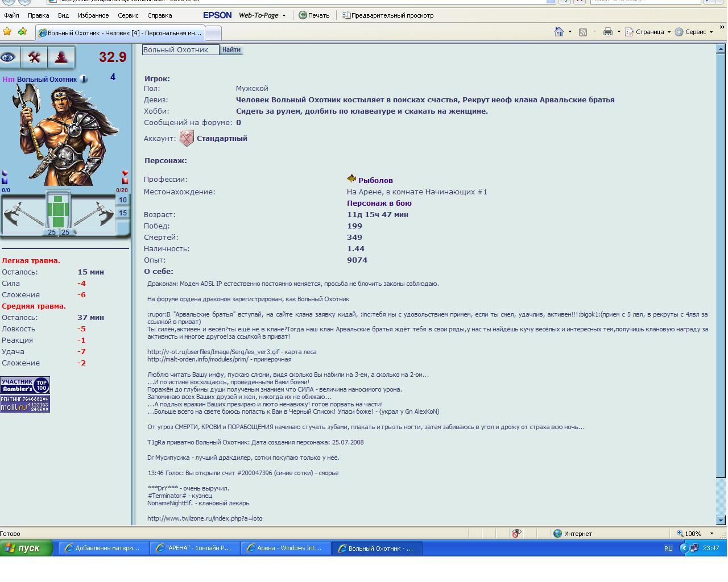Click the Побед value 199
728x582 pixels.
click(x=354, y=226)
